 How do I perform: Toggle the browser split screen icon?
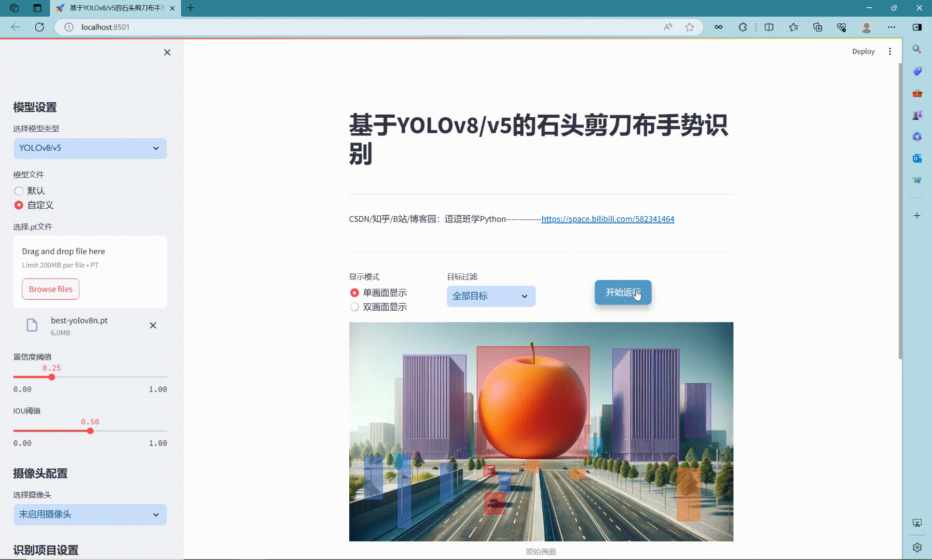[x=769, y=27]
